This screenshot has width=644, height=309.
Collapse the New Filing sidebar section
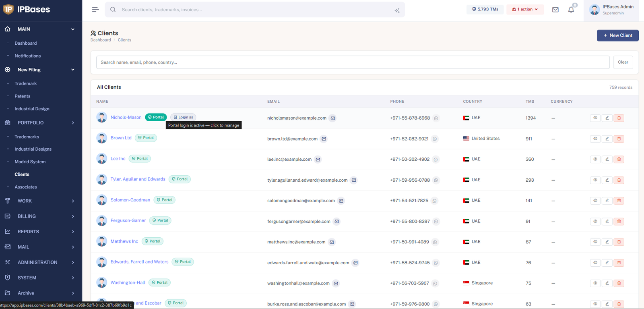pos(41,70)
